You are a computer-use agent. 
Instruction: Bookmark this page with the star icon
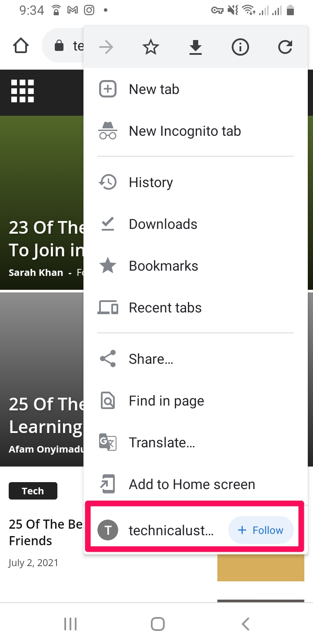tap(151, 47)
